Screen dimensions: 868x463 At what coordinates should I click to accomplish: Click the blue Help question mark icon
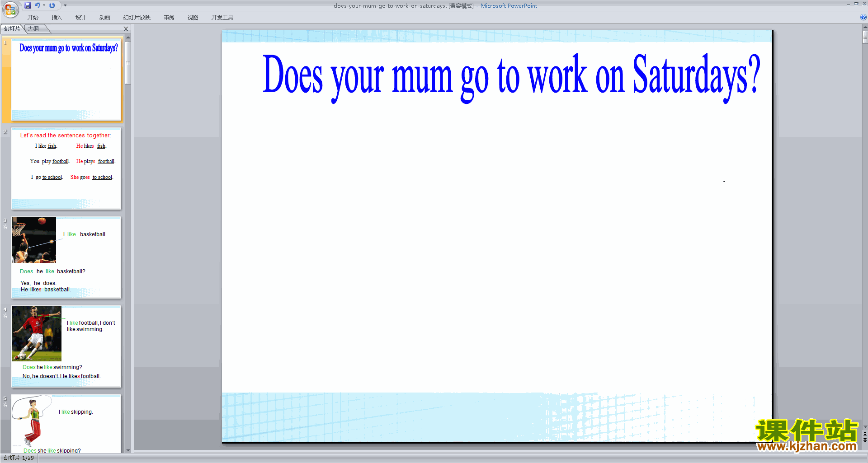863,18
